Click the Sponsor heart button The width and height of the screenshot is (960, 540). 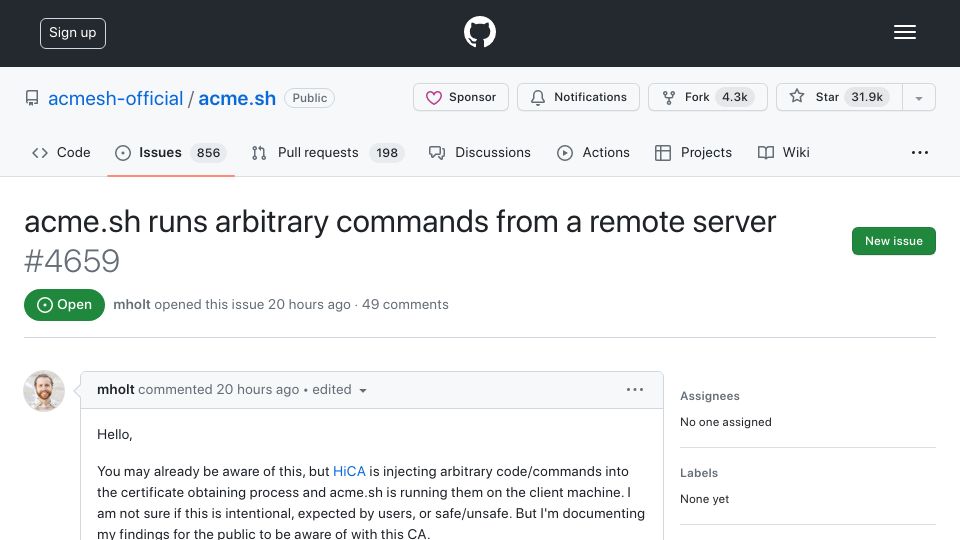point(460,97)
